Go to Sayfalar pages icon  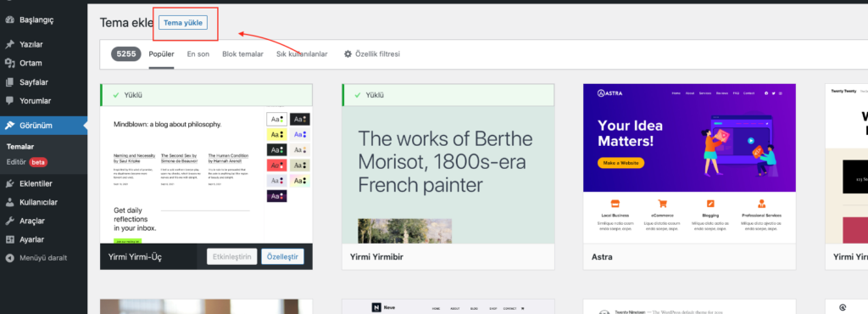tap(9, 82)
